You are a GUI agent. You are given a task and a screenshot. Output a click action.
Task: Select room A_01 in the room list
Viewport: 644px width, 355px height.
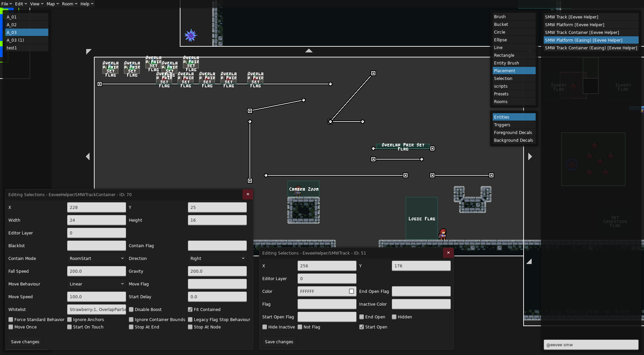(x=27, y=17)
